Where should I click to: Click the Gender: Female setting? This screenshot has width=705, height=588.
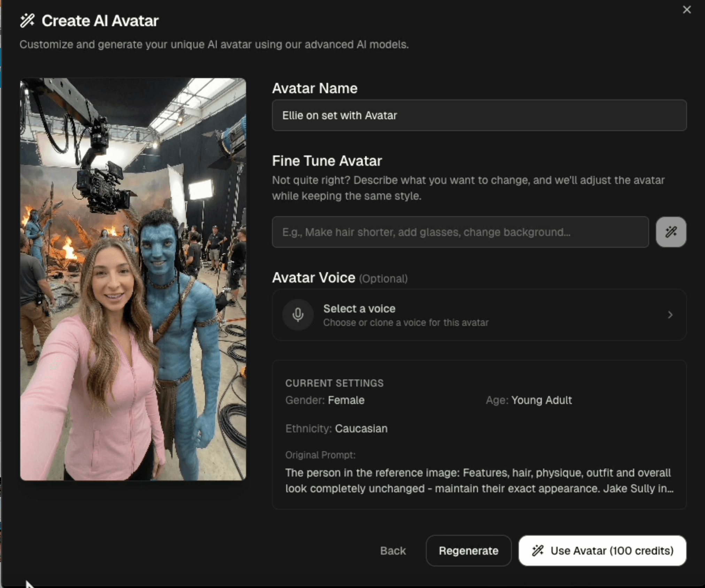pyautogui.click(x=325, y=400)
